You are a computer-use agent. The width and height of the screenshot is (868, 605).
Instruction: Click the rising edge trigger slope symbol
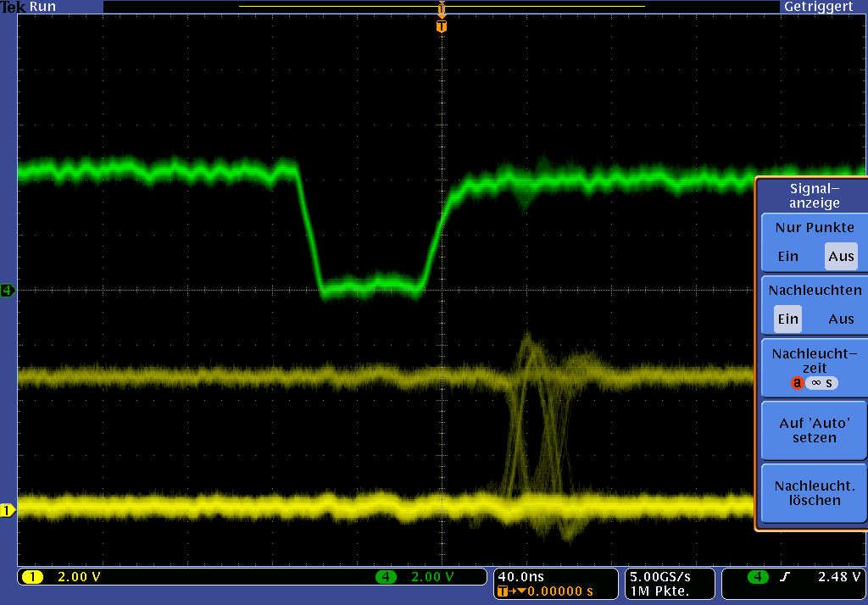click(x=785, y=577)
